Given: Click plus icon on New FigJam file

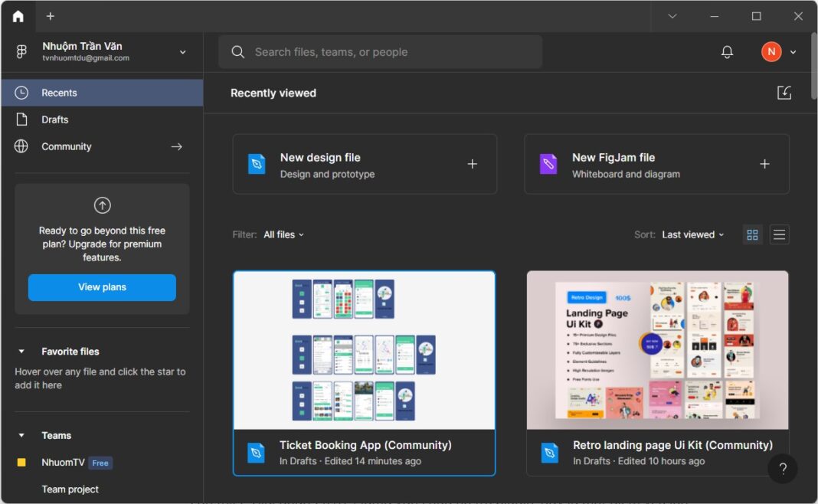Looking at the screenshot, I should pyautogui.click(x=764, y=164).
